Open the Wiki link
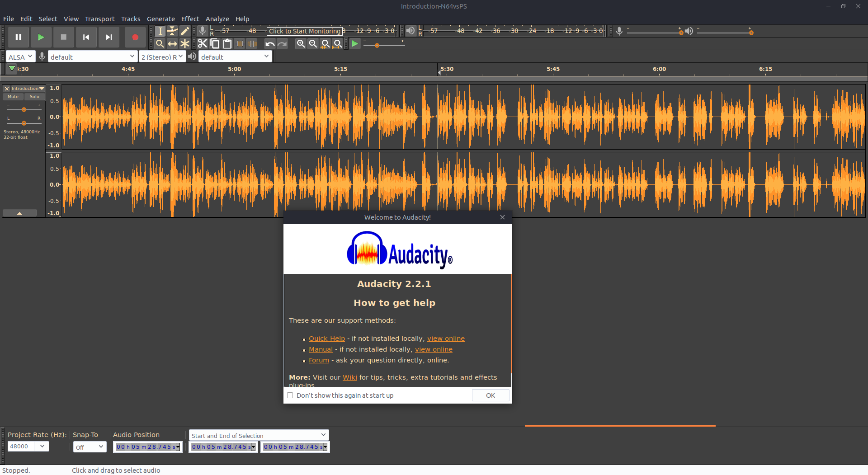Image resolution: width=868 pixels, height=475 pixels. pyautogui.click(x=350, y=377)
